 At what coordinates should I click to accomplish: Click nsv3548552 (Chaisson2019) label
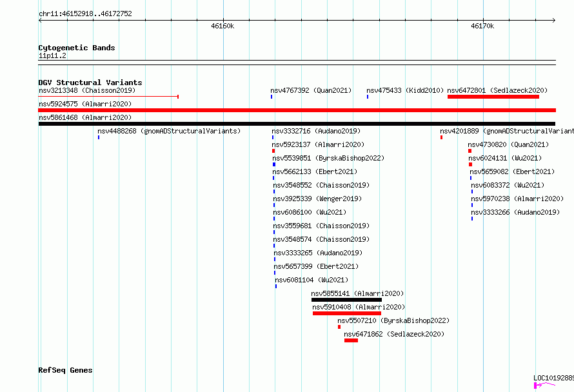321,185
